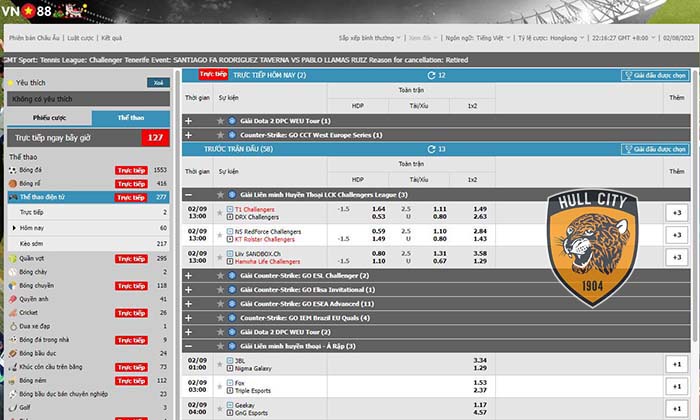Click the Quần vợt tennis icon
This screenshot has height=420, width=700.
tap(11, 257)
